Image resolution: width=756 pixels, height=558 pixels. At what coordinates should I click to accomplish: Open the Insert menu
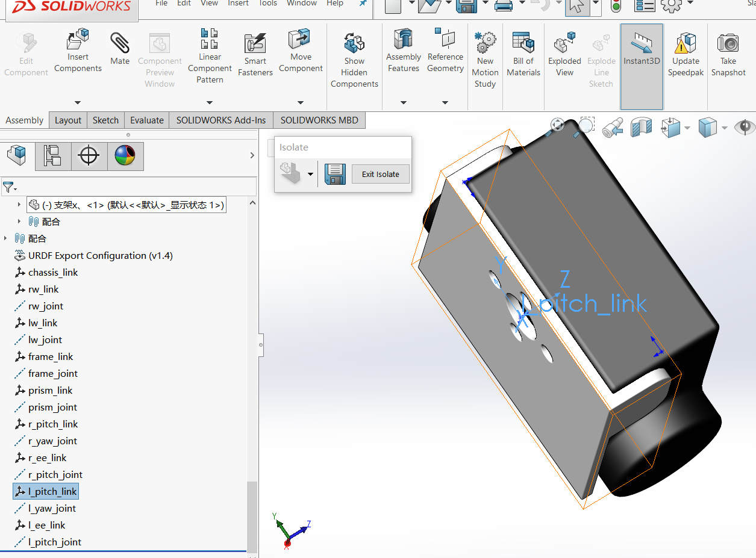pos(238,4)
